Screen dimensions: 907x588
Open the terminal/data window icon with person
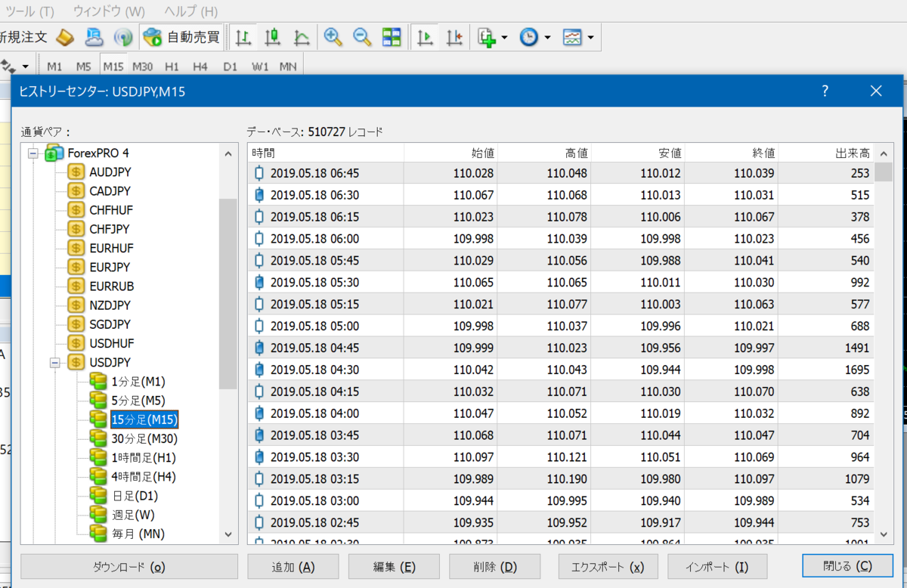pyautogui.click(x=94, y=37)
